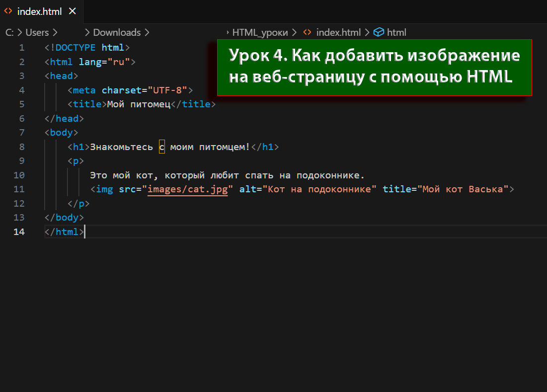The image size is (547, 392).
Task: Click line number 14 in the gutter
Action: 19,232
